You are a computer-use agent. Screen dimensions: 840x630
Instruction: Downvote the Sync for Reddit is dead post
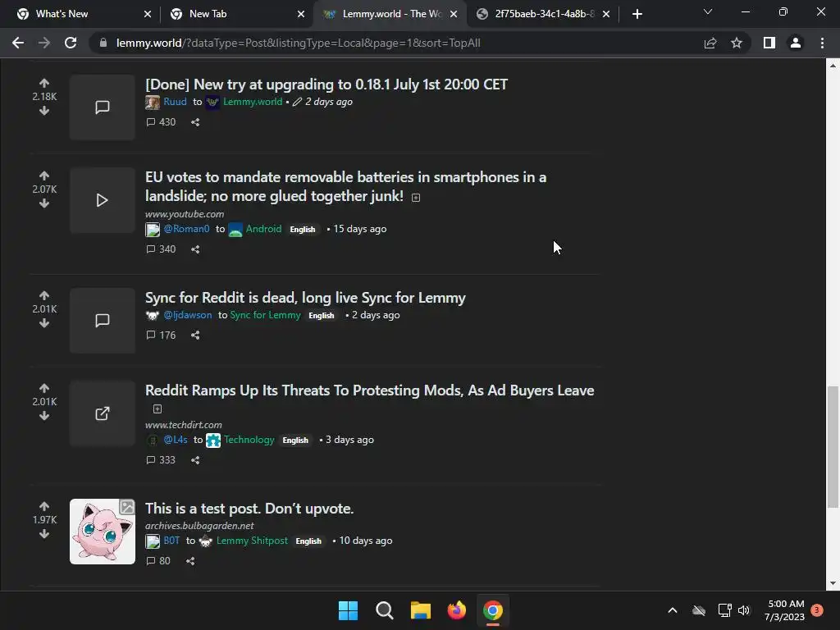[44, 323]
